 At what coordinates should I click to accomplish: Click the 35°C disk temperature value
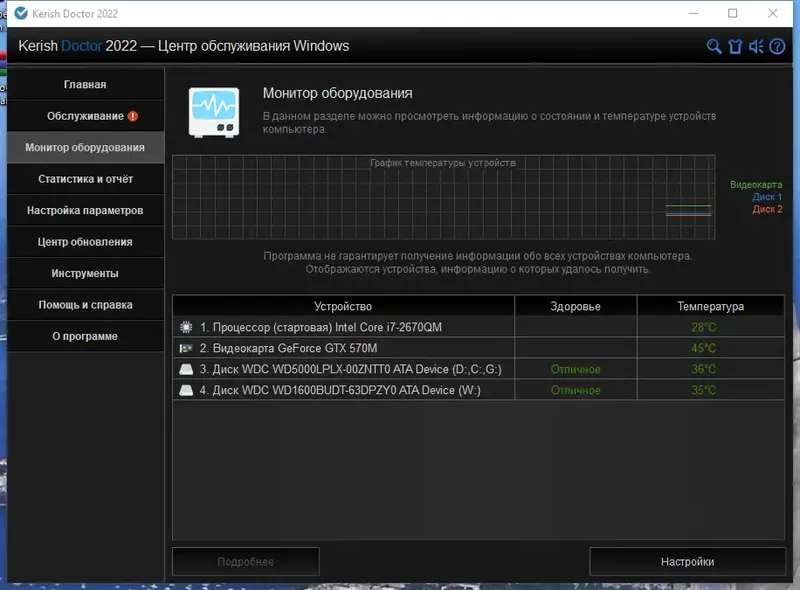704,390
